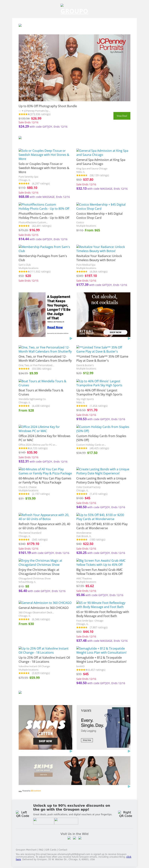Open the Gift Cards footer link

click(51, 850)
